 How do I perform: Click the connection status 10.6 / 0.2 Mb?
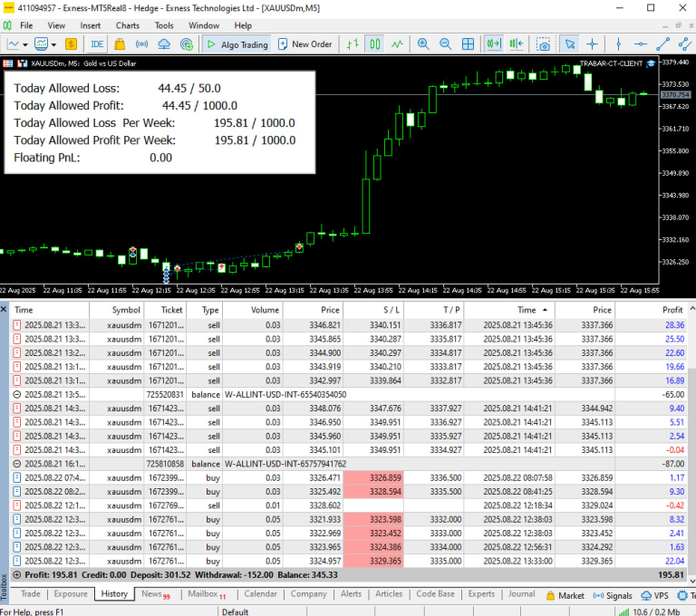(x=650, y=612)
